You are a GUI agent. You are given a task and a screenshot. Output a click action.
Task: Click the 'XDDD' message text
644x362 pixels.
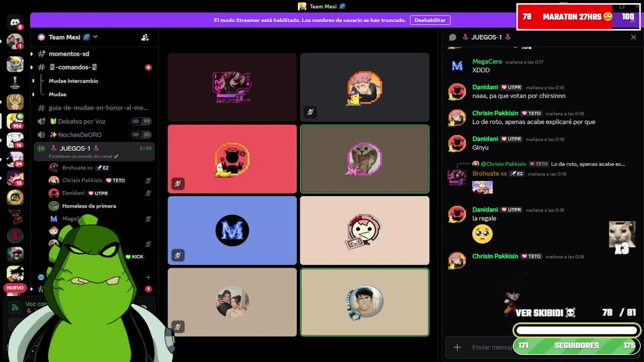(481, 70)
